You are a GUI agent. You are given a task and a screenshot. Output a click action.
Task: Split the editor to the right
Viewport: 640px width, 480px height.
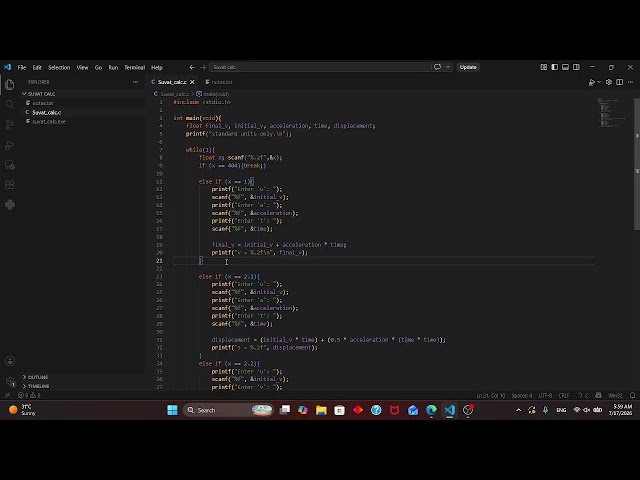point(620,82)
